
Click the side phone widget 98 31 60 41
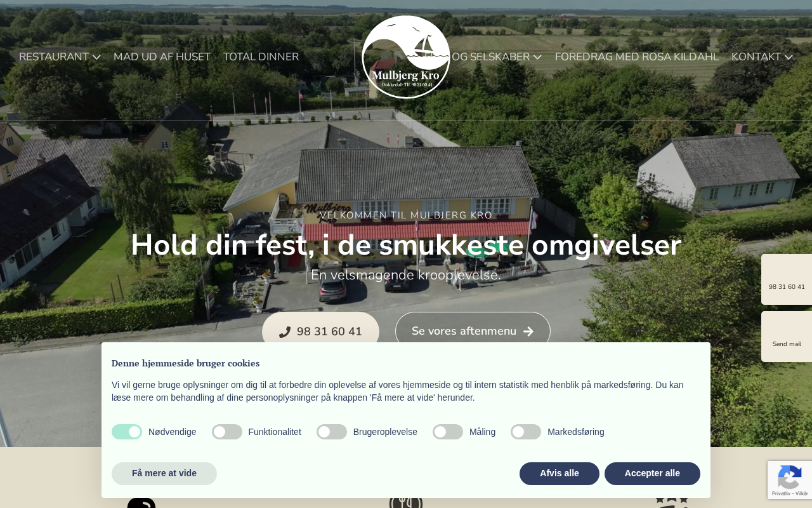[x=787, y=279]
